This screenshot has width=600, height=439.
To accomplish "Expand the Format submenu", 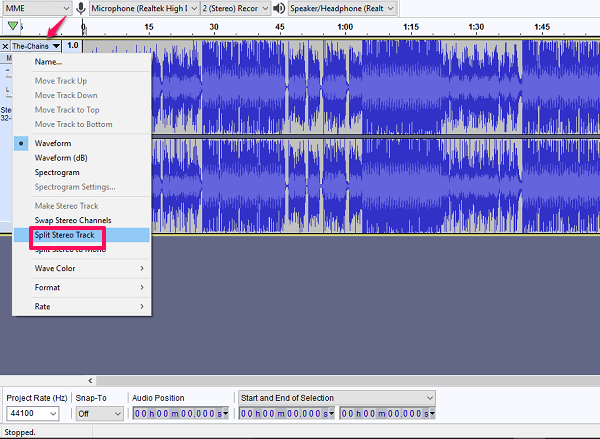I will [82, 287].
